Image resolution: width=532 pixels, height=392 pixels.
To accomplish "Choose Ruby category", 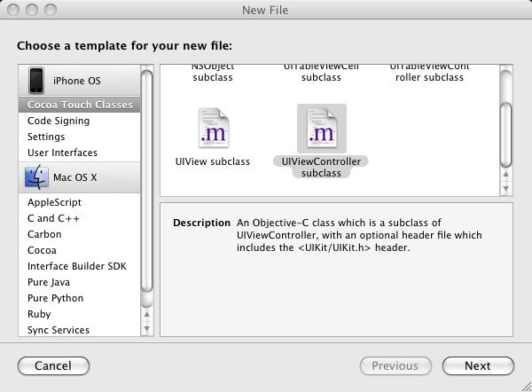I will 80,314.
